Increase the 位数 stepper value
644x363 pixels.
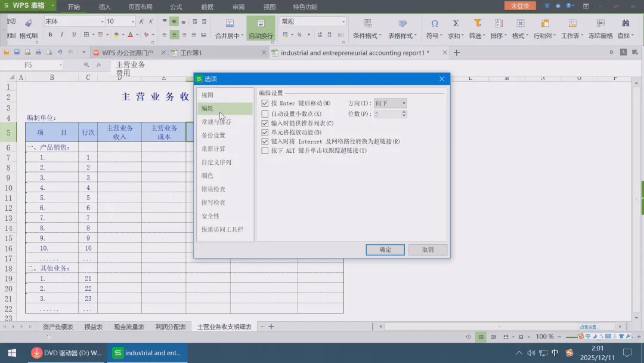pyautogui.click(x=404, y=112)
